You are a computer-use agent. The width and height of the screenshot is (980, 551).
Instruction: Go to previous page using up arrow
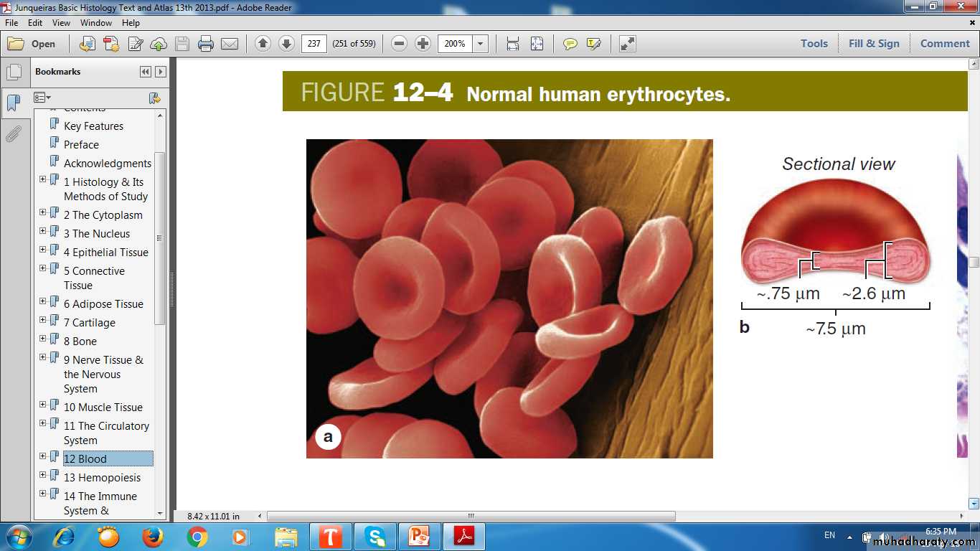[x=263, y=44]
